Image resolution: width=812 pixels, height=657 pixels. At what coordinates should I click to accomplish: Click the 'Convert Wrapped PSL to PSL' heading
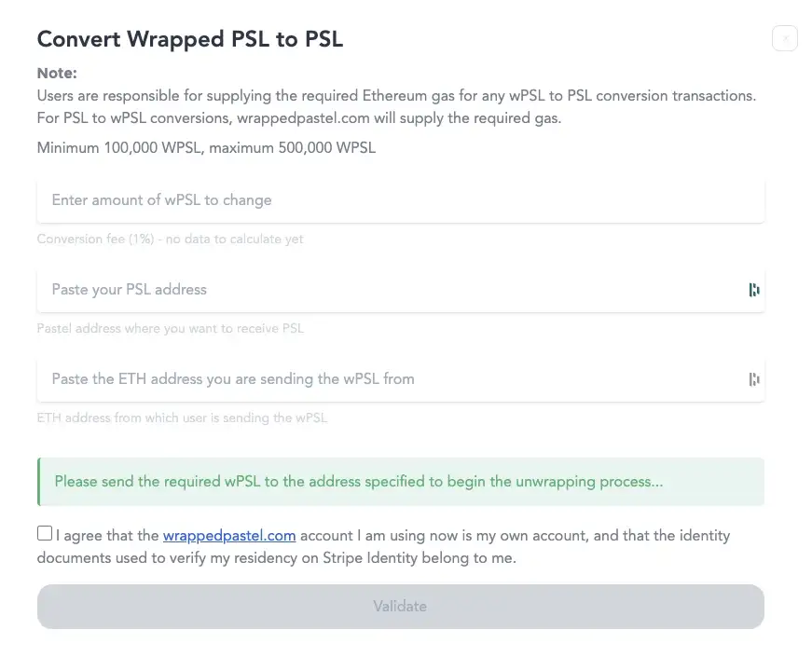tap(190, 39)
